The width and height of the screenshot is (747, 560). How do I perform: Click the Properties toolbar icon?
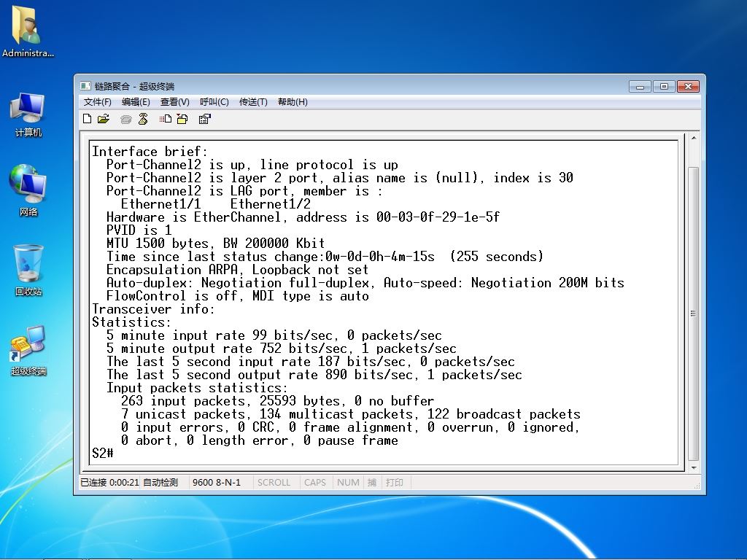point(205,119)
